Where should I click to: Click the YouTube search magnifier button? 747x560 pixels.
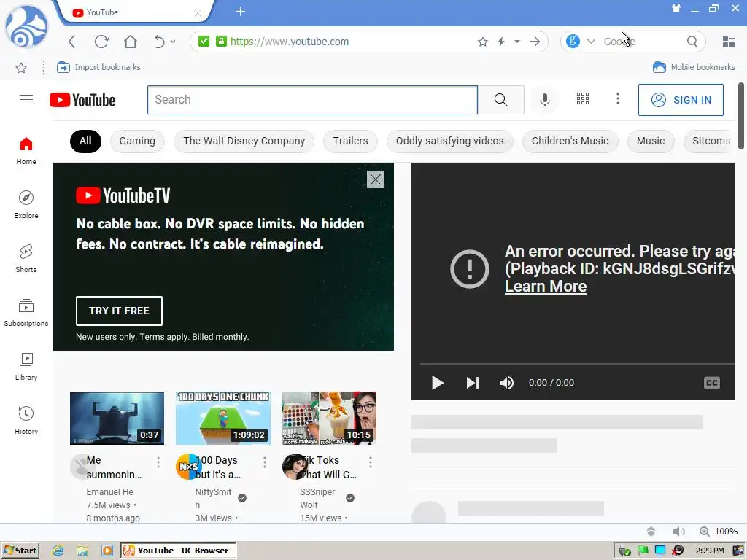[x=500, y=100]
